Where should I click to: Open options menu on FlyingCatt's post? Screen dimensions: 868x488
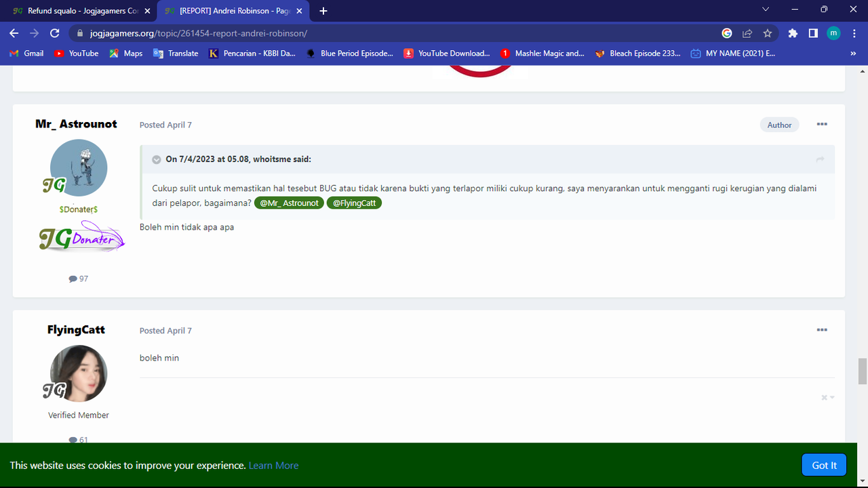pyautogui.click(x=822, y=330)
